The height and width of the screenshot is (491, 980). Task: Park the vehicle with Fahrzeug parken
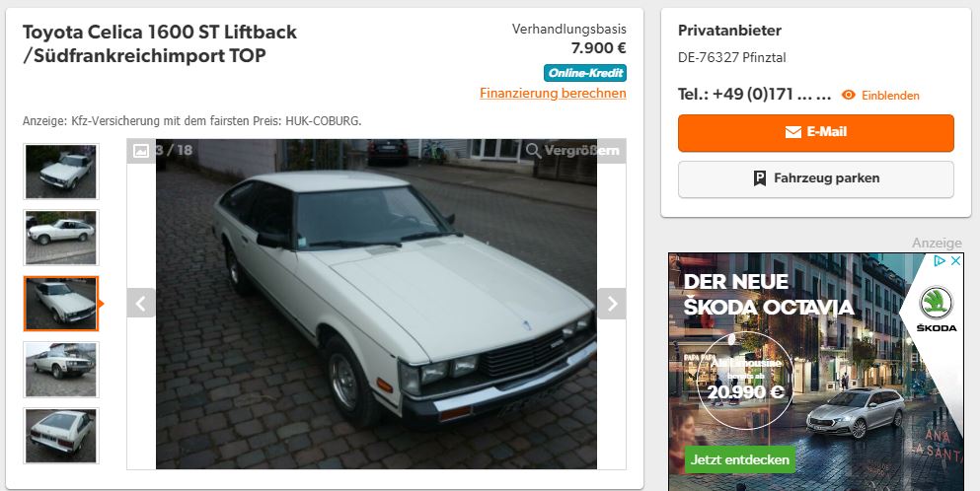[815, 178]
